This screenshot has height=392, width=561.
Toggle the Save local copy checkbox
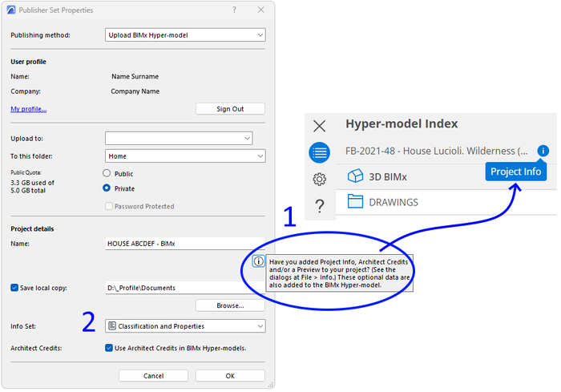point(14,288)
